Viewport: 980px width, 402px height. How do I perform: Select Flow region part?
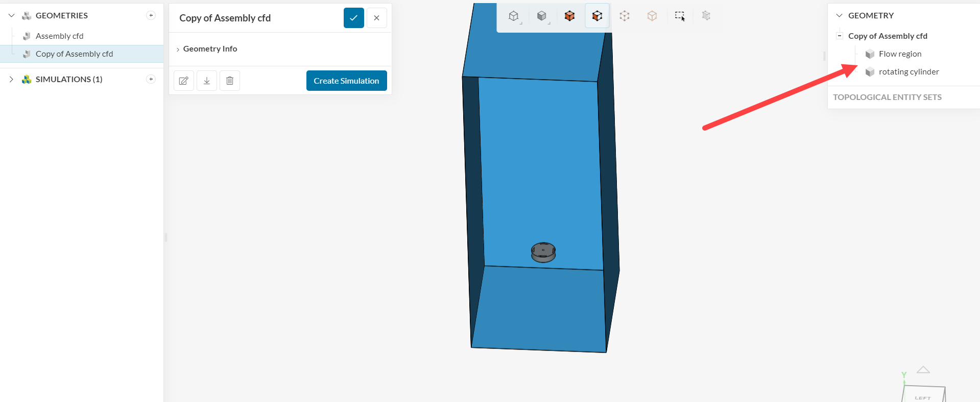click(x=900, y=54)
